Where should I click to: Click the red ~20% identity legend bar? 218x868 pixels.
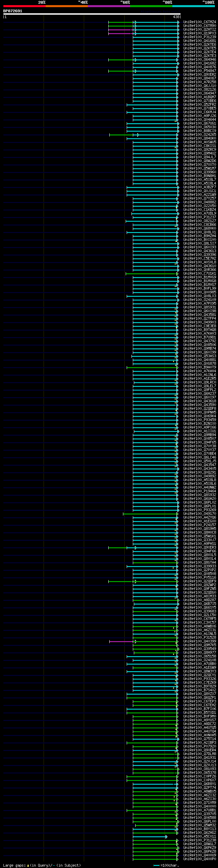tap(24, 6)
